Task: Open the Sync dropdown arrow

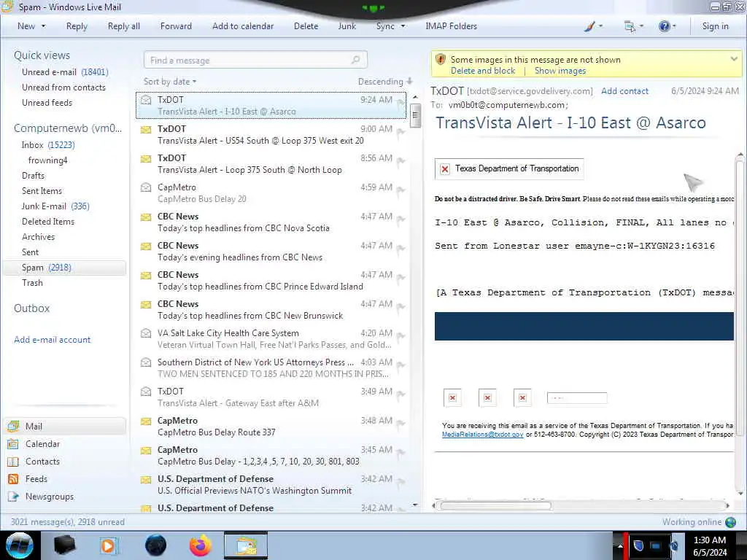Action: coord(403,26)
